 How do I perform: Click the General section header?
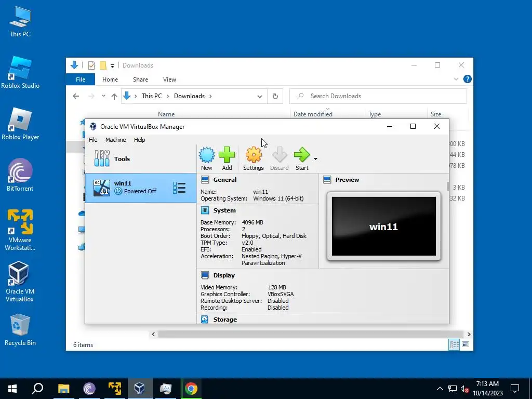tap(225, 180)
